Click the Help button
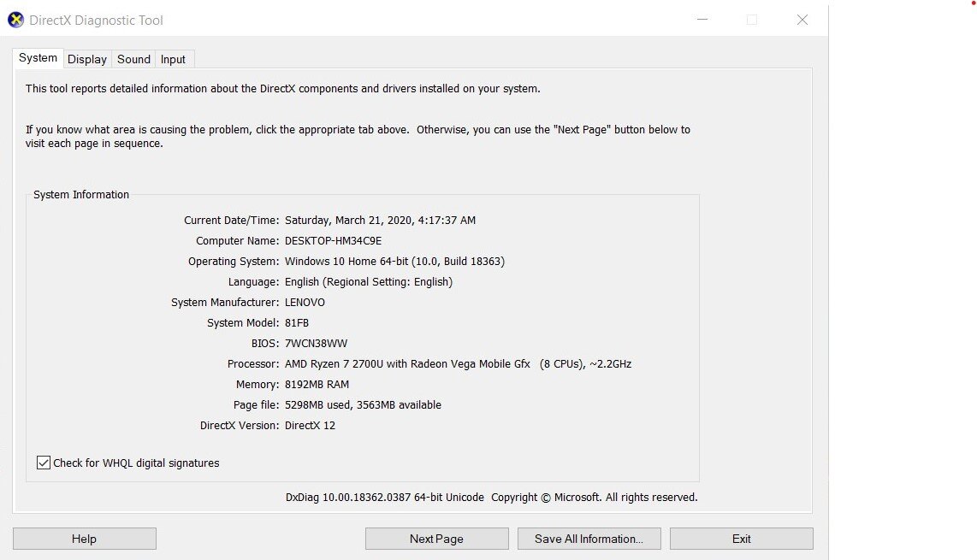Screen dimensions: 977x560 coord(85,539)
